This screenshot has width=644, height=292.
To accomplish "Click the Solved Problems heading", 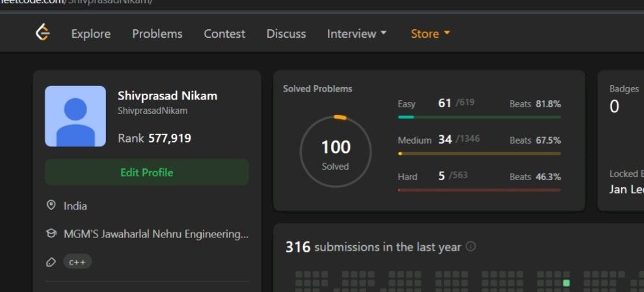I will click(x=317, y=88).
